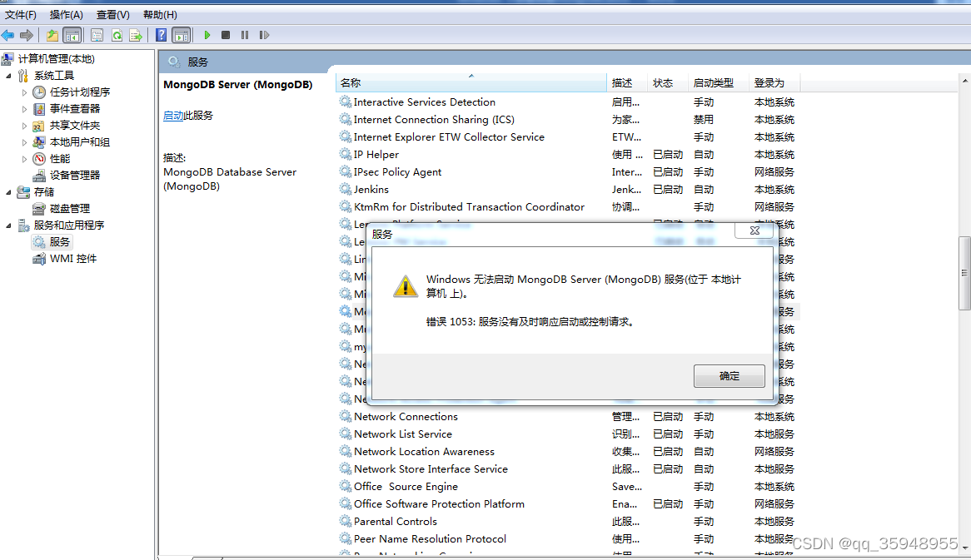
Task: Select WMI 控件 in the tree
Action: click(73, 259)
